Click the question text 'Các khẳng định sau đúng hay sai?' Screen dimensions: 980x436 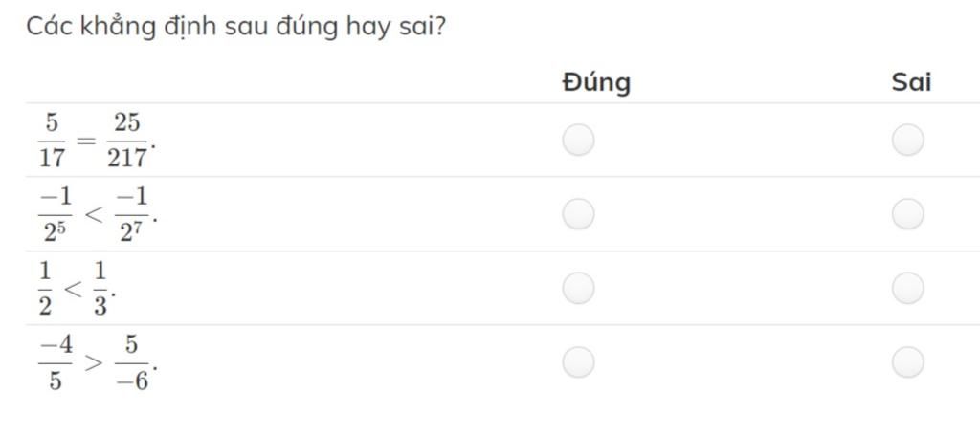(x=235, y=28)
